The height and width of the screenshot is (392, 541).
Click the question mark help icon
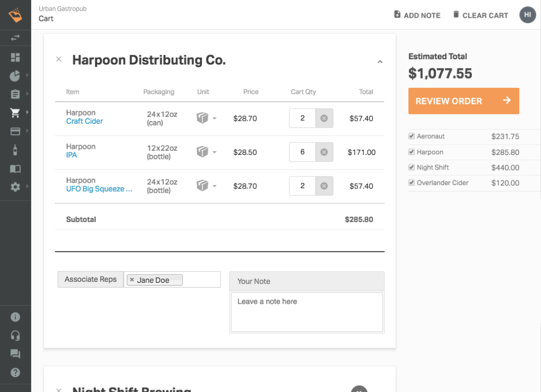pyautogui.click(x=15, y=372)
